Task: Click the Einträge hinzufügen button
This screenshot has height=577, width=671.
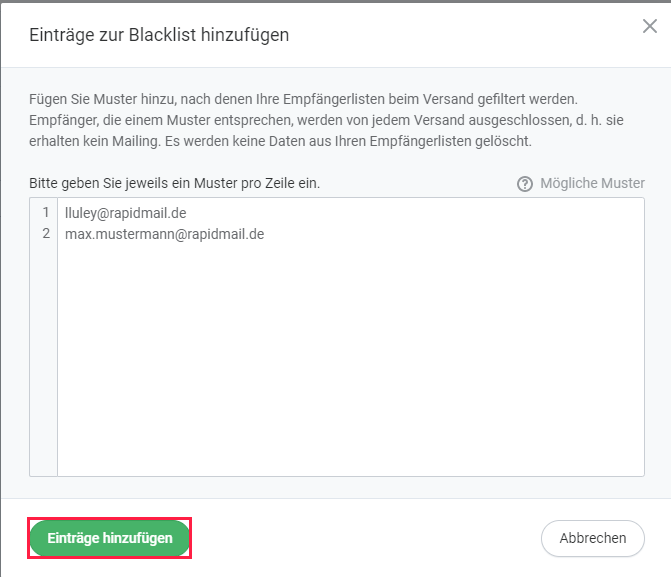Action: point(110,538)
